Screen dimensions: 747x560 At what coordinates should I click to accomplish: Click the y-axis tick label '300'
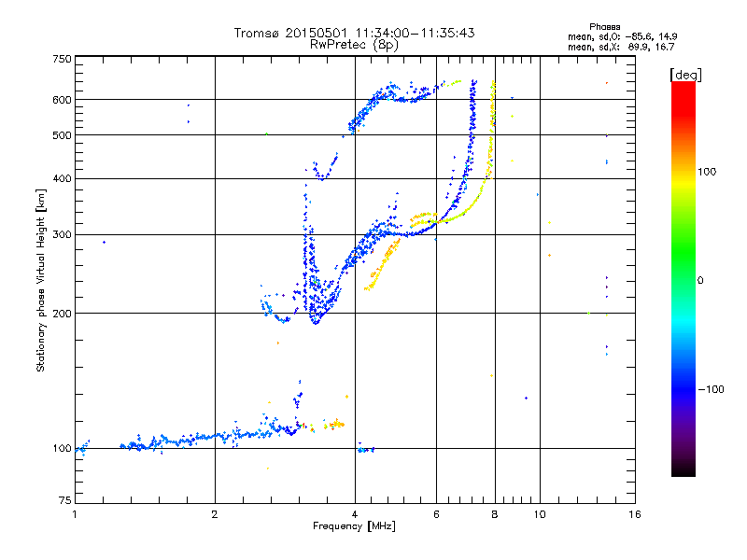pos(62,235)
